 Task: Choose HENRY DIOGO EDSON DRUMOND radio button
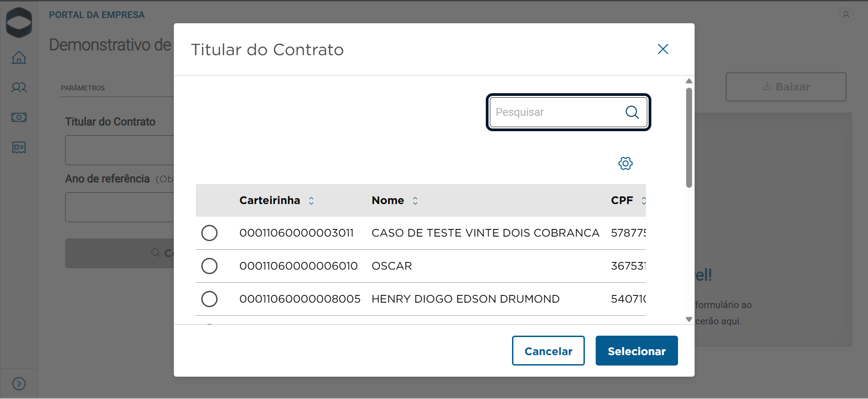click(209, 299)
